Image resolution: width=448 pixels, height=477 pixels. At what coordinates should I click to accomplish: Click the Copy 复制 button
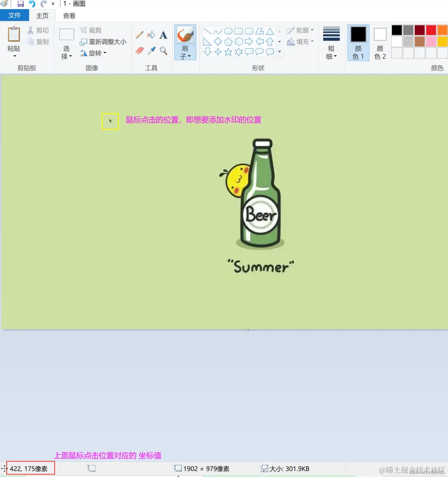38,42
